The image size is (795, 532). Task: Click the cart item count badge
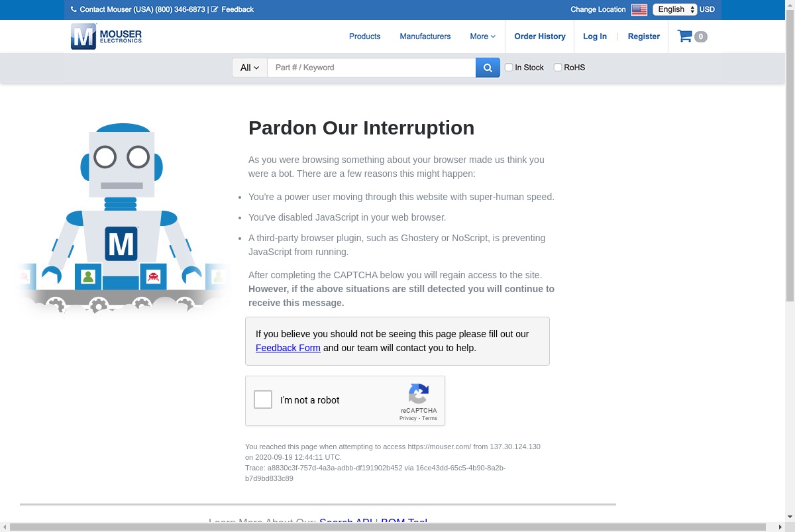pyautogui.click(x=700, y=37)
